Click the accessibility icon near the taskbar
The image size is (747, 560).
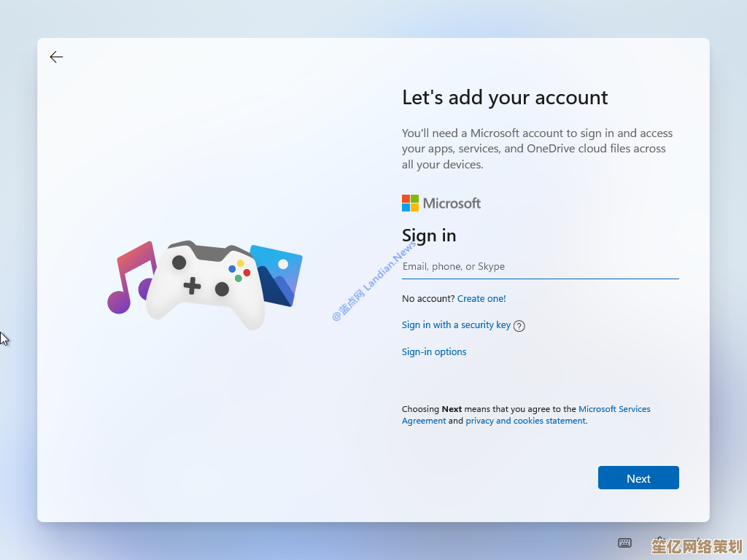coord(660,542)
